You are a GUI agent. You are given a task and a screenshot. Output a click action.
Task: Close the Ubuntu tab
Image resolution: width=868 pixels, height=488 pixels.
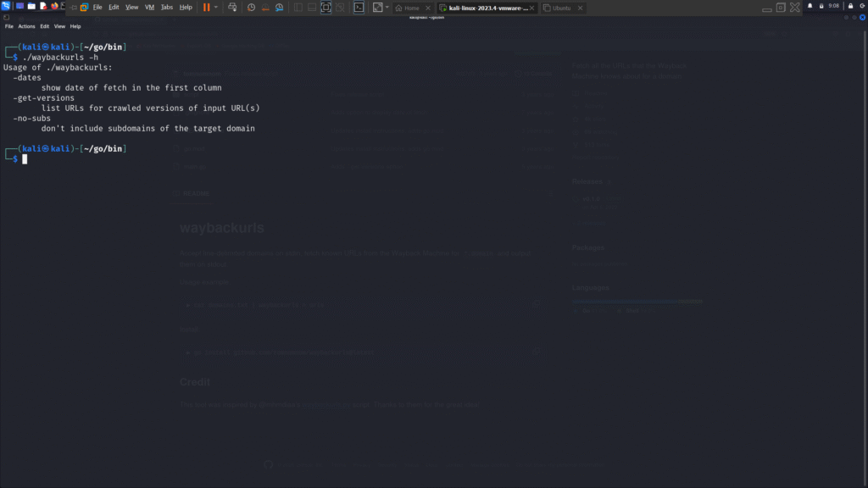click(x=580, y=8)
